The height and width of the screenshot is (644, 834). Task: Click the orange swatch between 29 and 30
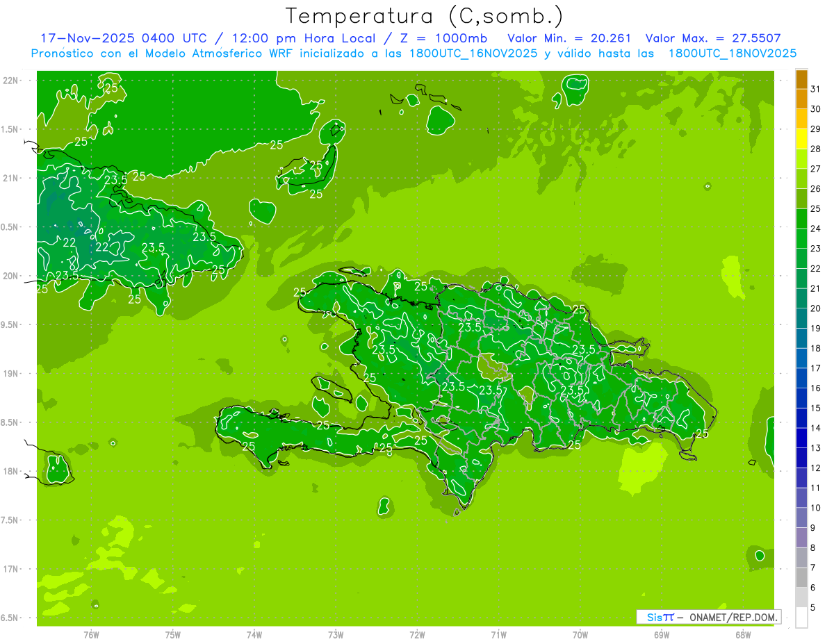coord(801,119)
